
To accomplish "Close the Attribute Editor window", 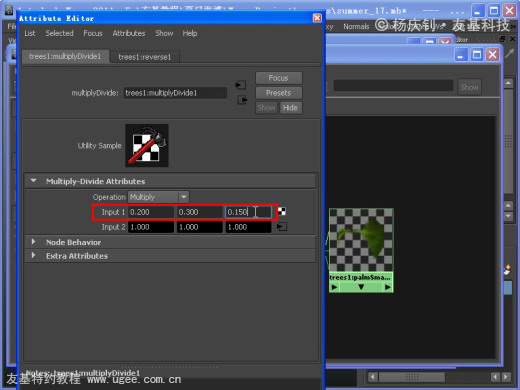I will click(x=317, y=18).
